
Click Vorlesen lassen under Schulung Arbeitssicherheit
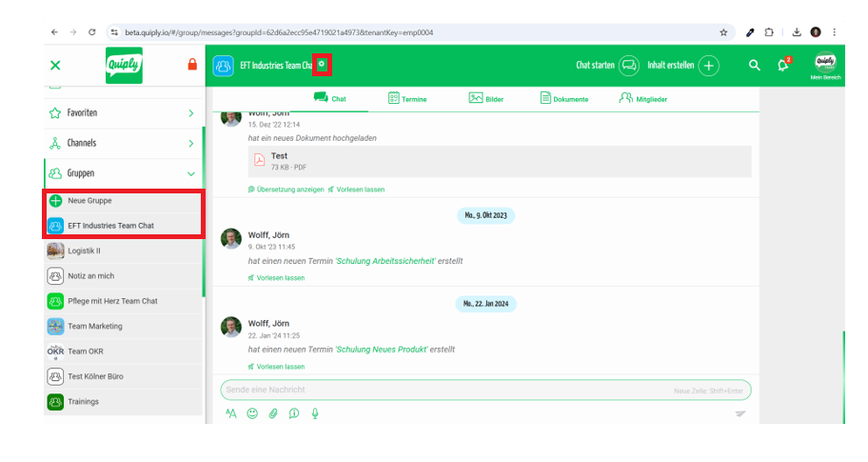click(x=276, y=278)
